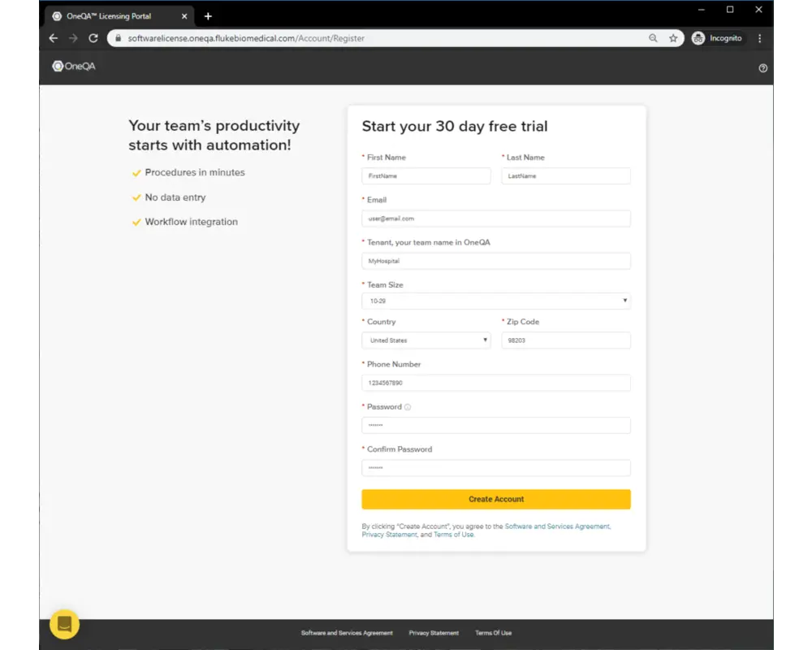Open Privacy Statement in the footer
The image size is (812, 650).
434,633
